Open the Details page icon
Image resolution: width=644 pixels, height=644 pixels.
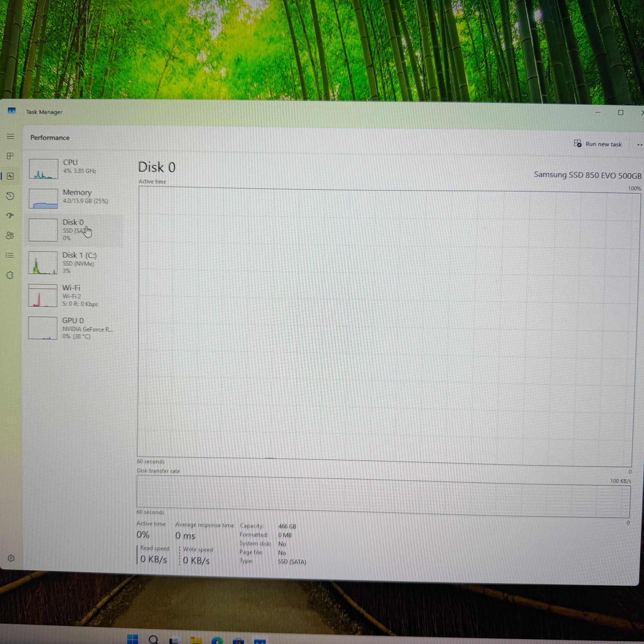pos(10,255)
